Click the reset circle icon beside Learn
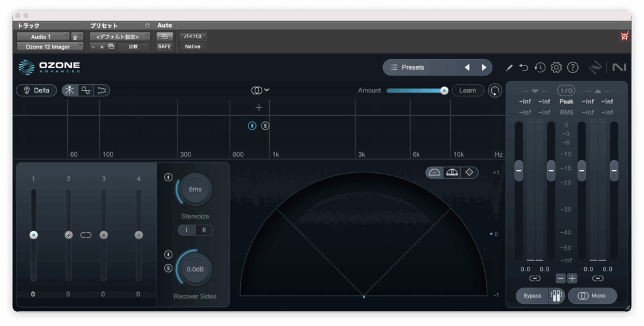 pos(496,91)
